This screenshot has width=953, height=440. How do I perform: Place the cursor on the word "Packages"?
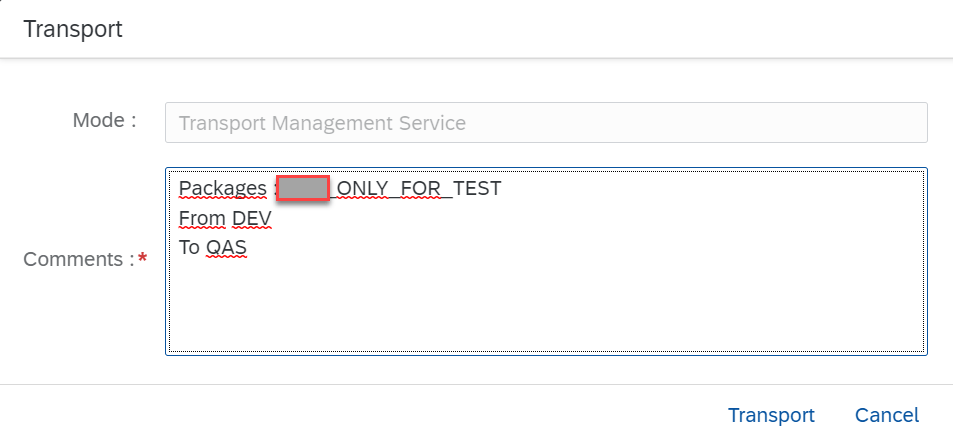(222, 188)
